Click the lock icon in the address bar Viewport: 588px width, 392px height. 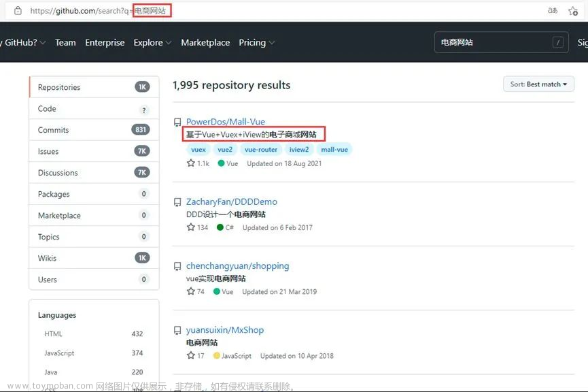(x=18, y=10)
